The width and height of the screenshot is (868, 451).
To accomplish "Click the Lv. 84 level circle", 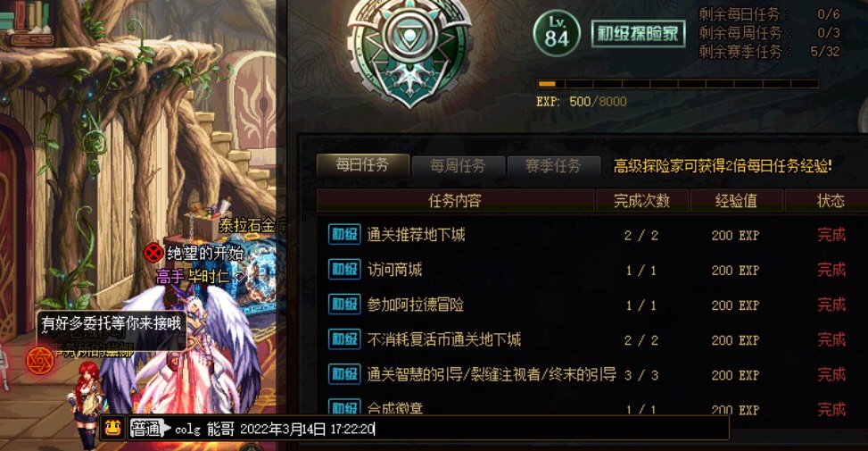I will [x=557, y=34].
